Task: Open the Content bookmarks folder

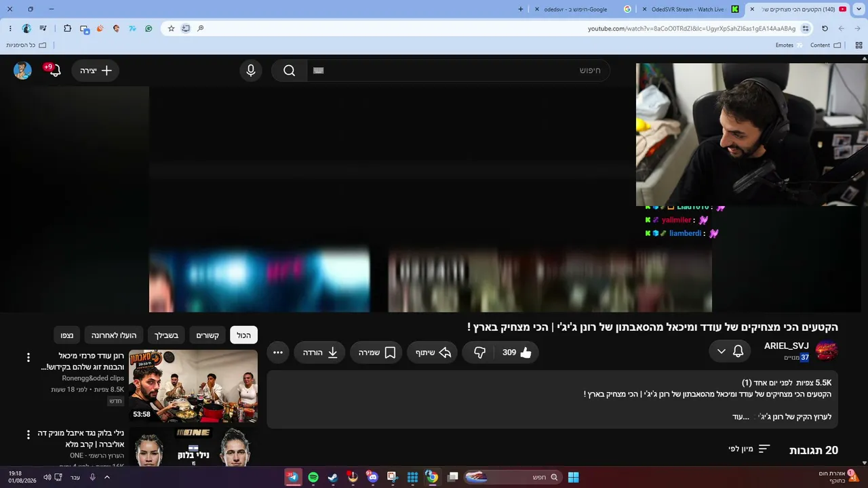Action: (825, 45)
